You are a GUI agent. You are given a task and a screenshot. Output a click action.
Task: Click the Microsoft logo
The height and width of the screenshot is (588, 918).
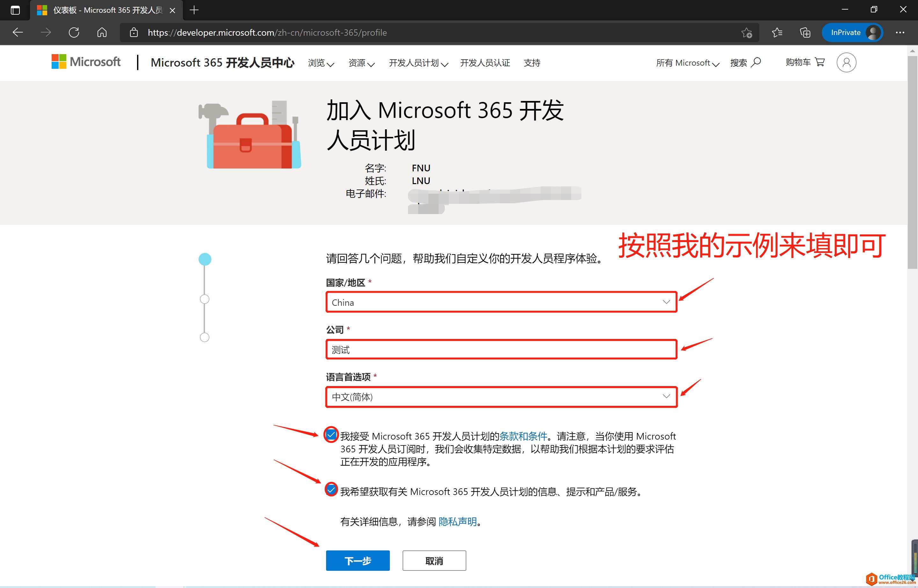point(86,61)
